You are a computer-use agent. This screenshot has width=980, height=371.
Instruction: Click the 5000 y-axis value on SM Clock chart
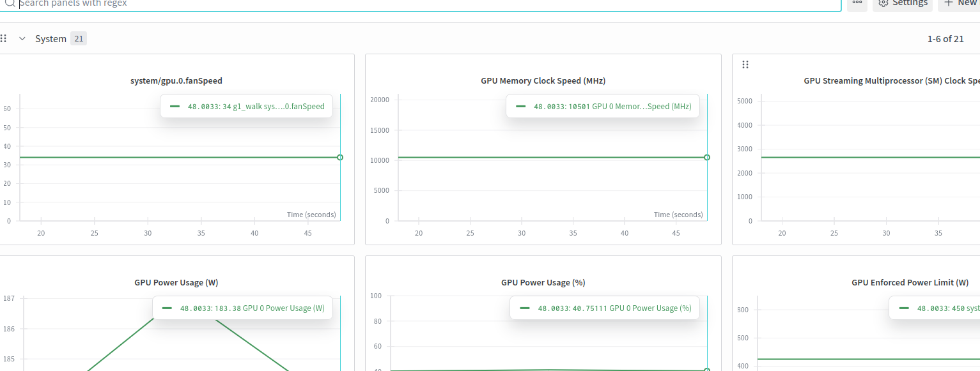744,101
